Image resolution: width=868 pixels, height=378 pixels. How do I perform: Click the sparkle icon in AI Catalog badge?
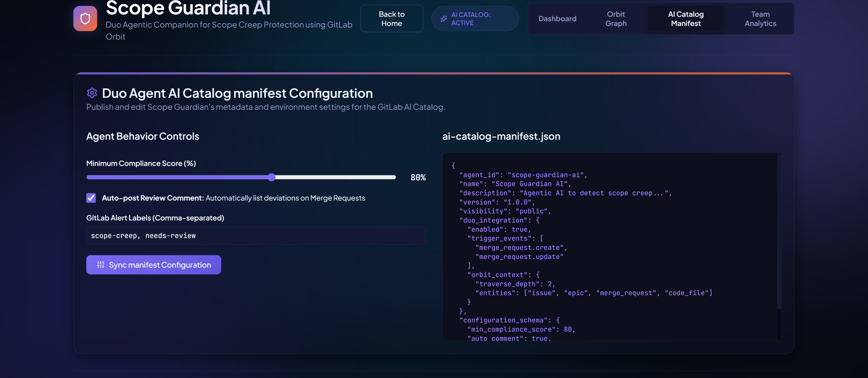tap(443, 19)
